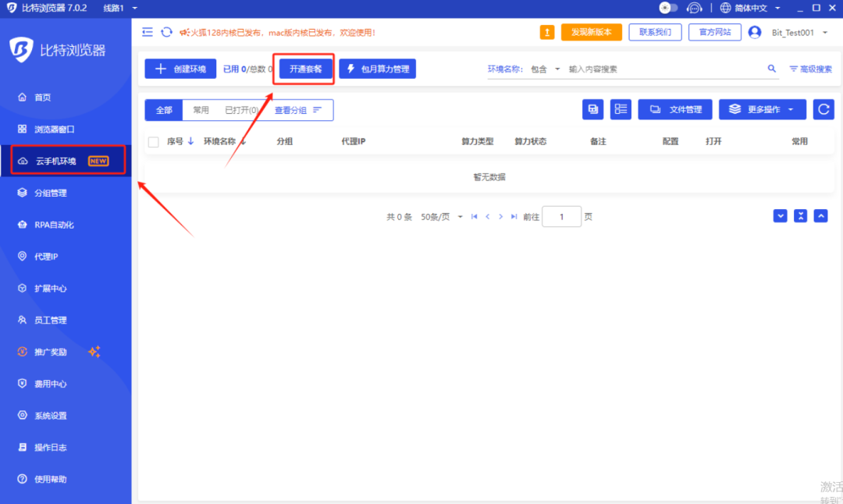The image size is (843, 504).
Task: Click the group list view icon
Action: pyautogui.click(x=621, y=108)
